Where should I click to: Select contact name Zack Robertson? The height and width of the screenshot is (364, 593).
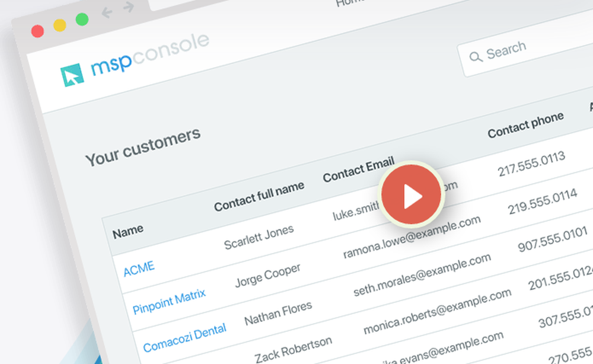tap(293, 349)
